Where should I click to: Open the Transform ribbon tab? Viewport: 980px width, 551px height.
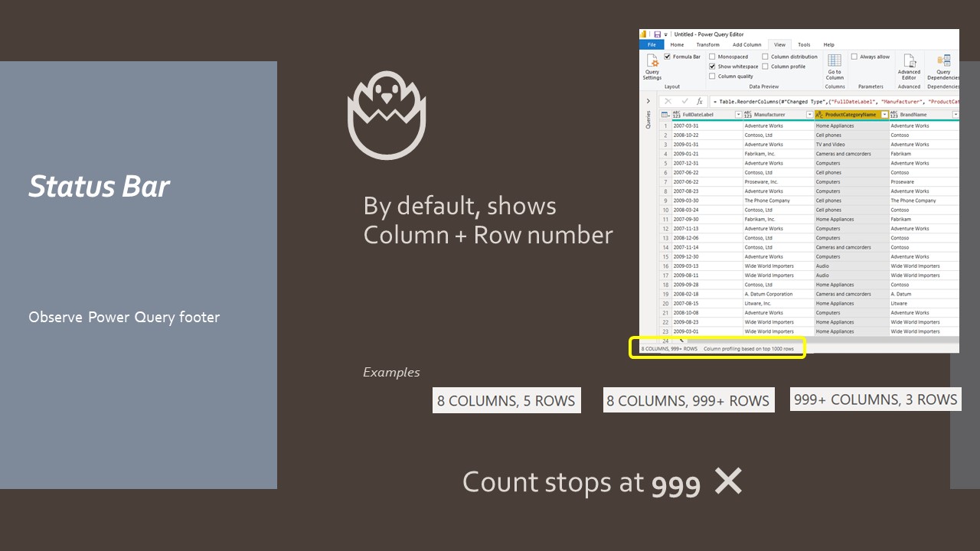coord(710,44)
